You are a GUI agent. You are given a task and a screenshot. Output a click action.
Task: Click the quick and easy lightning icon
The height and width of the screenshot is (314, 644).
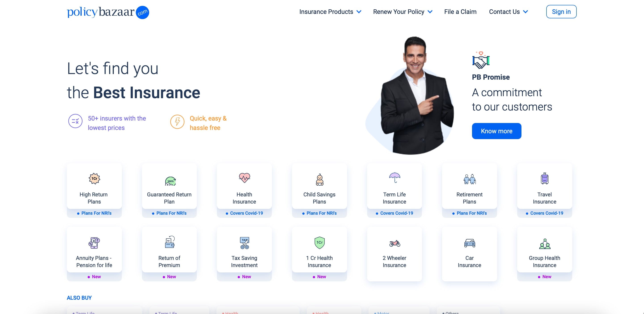point(177,122)
